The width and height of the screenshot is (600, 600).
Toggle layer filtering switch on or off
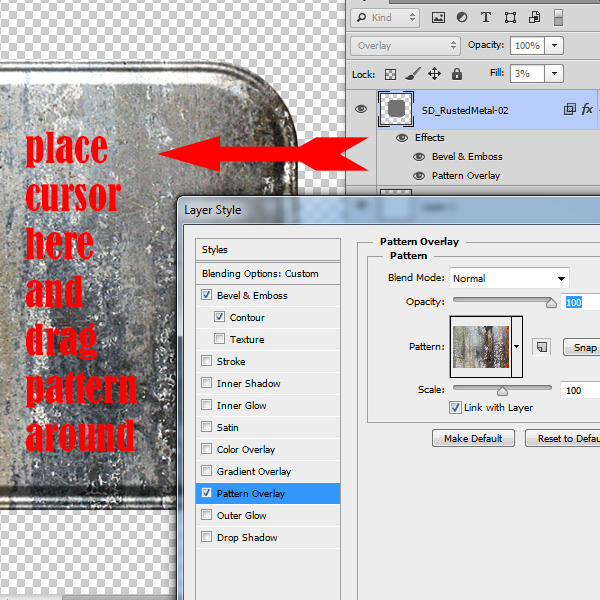[x=558, y=18]
